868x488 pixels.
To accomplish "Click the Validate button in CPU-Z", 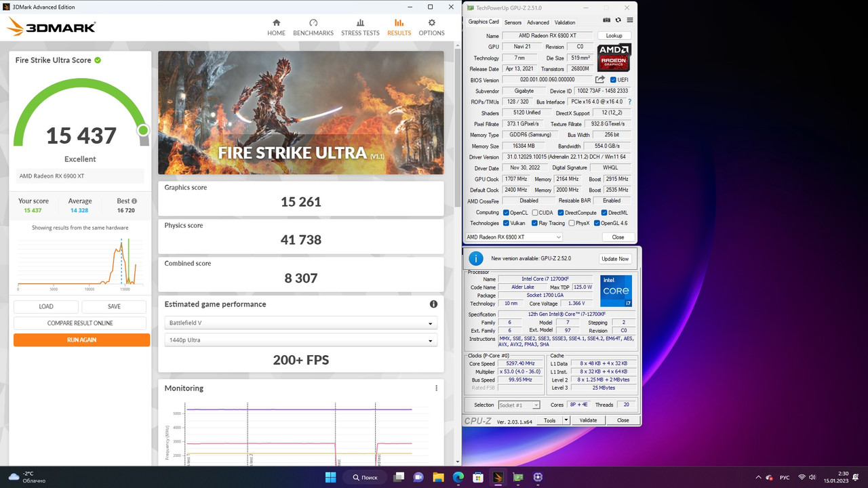I will (x=588, y=420).
